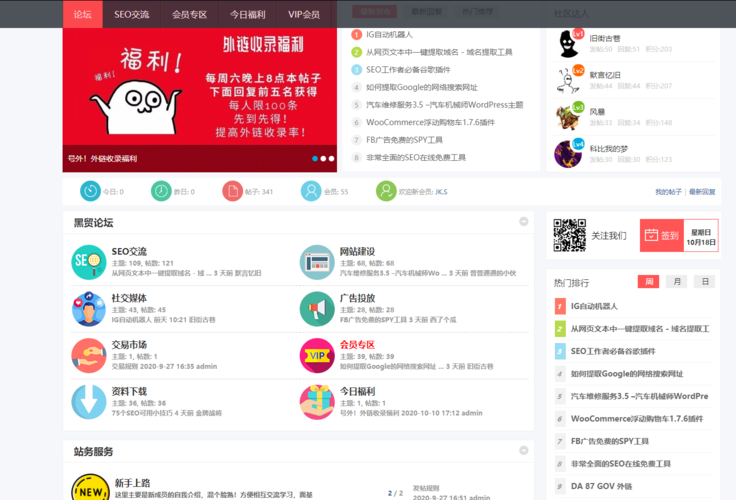Viewport: 736px width, 500px height.
Task: Open 交易规则 latest post in 交易市场
Action: pyautogui.click(x=124, y=366)
